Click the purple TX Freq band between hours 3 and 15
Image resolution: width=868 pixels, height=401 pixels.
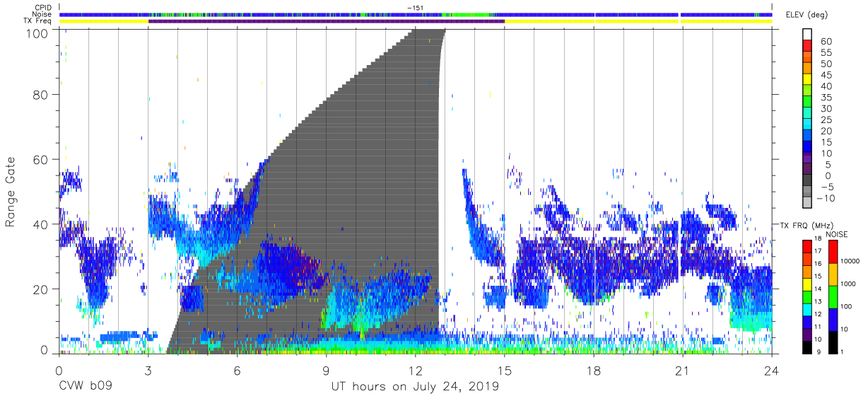pyautogui.click(x=327, y=21)
